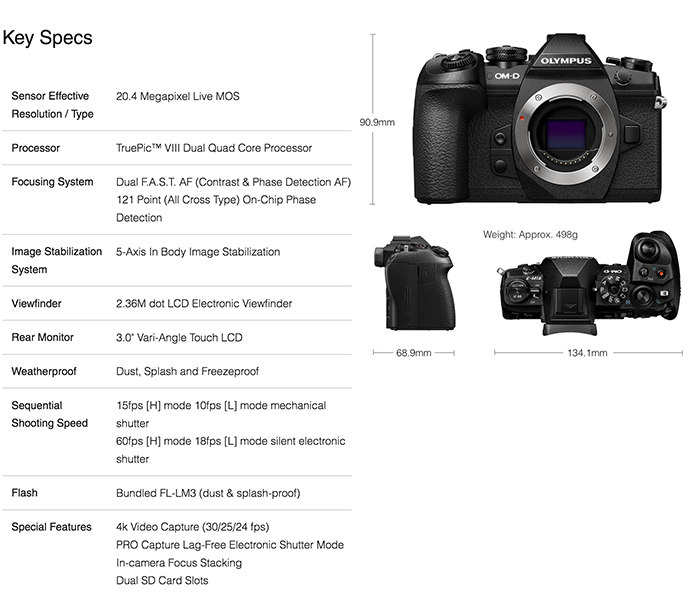Click the camera sensor in lens mount
The height and width of the screenshot is (593, 700).
pyautogui.click(x=566, y=134)
